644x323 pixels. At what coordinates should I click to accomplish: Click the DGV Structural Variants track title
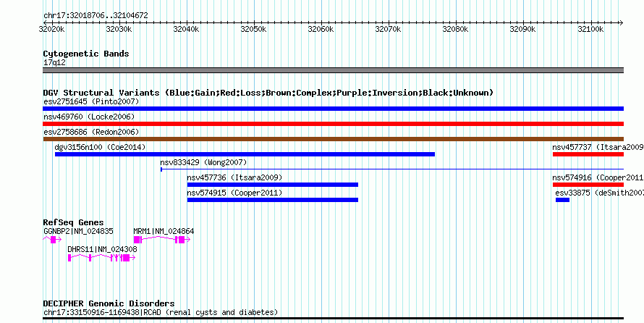coord(268,93)
